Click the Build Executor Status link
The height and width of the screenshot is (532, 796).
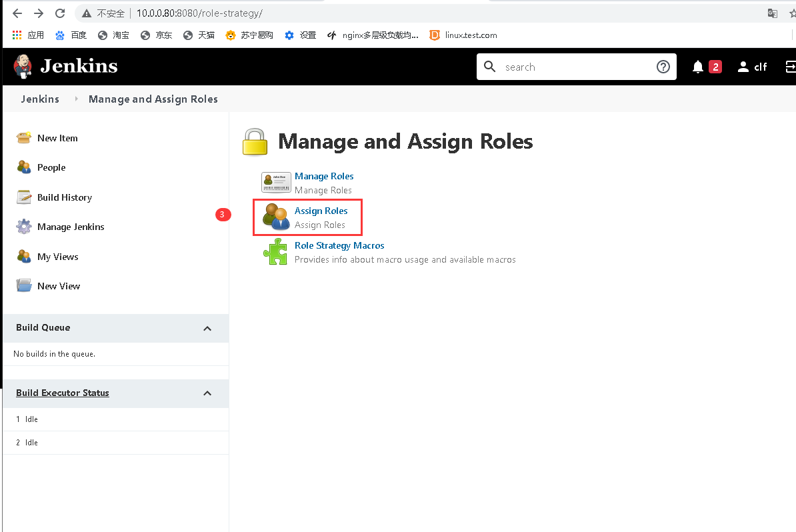click(63, 393)
